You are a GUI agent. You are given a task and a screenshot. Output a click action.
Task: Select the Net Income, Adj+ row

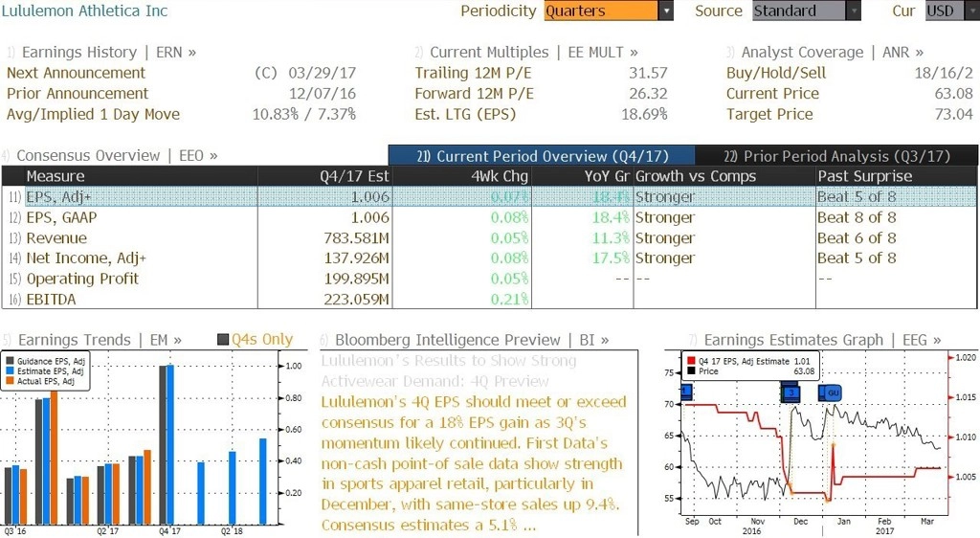click(489, 258)
